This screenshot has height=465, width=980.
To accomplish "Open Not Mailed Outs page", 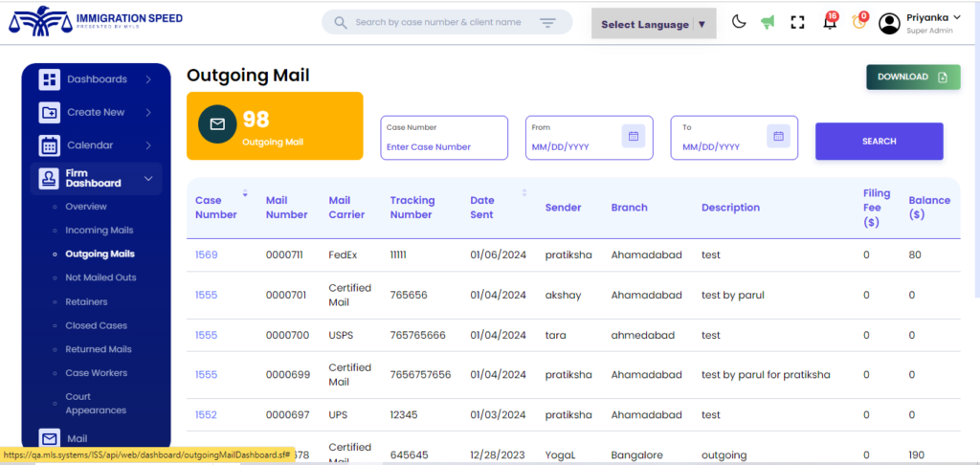I will click(100, 277).
